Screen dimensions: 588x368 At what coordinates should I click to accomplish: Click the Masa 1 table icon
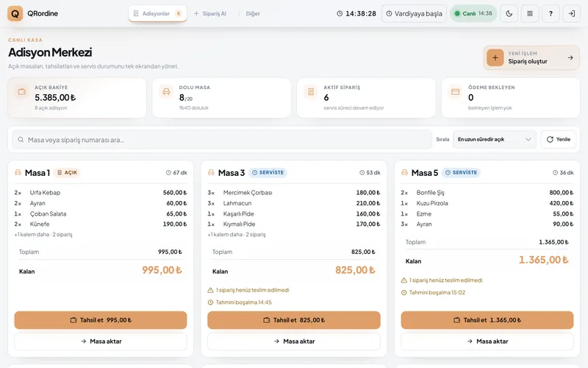click(x=18, y=172)
